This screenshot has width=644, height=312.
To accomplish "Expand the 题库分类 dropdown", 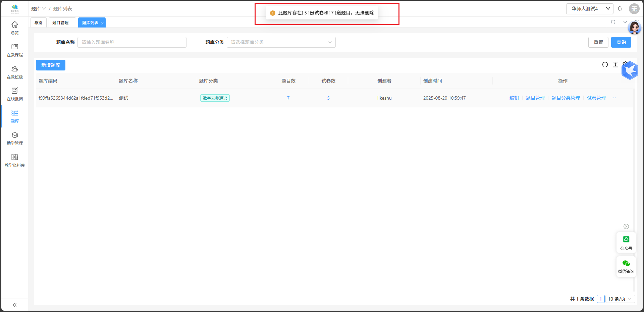I will tap(281, 42).
